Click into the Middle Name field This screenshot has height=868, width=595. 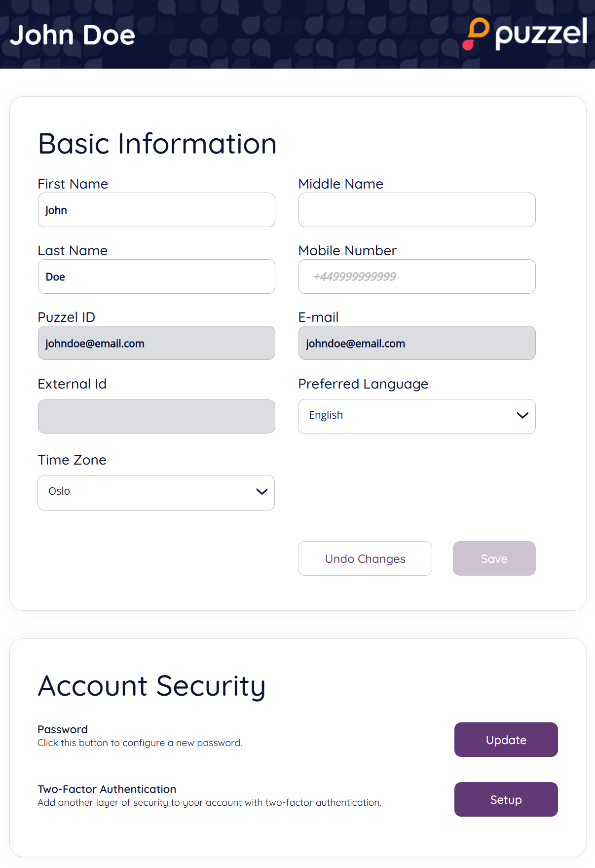pos(417,210)
